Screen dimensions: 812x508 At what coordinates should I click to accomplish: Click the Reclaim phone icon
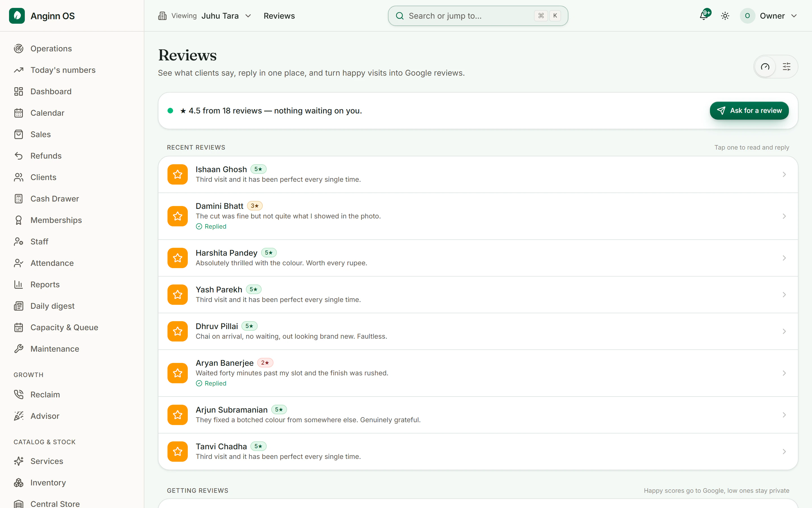click(19, 395)
